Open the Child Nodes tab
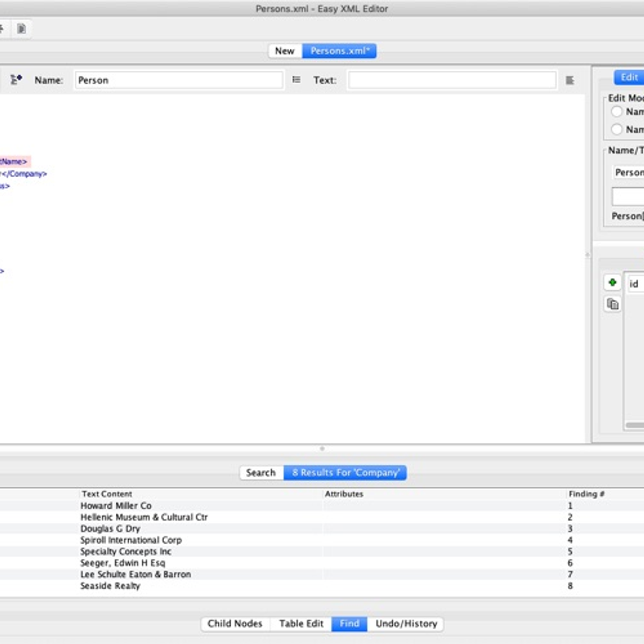644x644 pixels. (x=235, y=624)
